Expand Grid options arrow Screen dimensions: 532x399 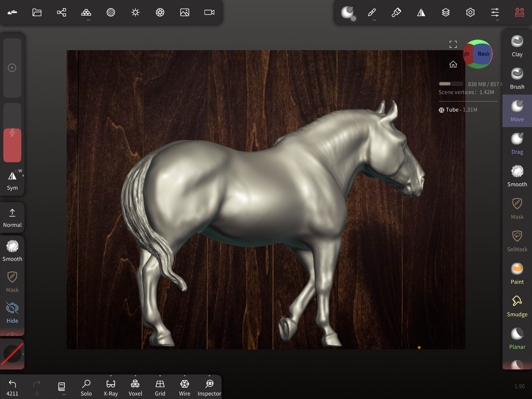pos(160,376)
